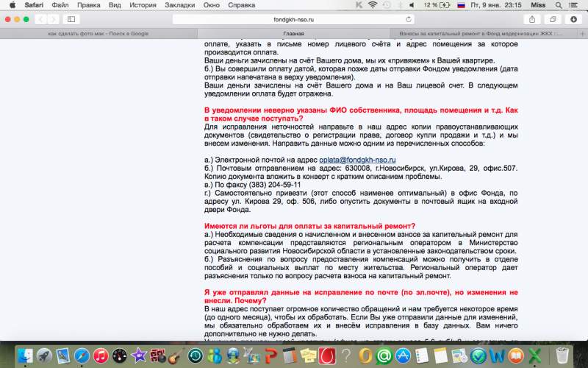Open the Trash in the Dock
This screenshot has height=368, width=588.
(x=562, y=355)
